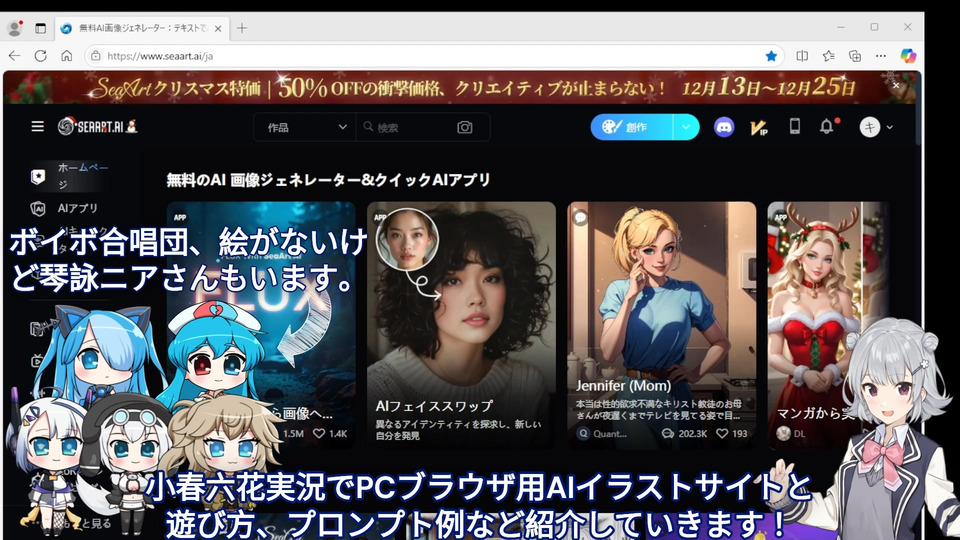Screen dimensions: 960x540
Task: Select ホームページ in the sidebar
Action: 84,176
